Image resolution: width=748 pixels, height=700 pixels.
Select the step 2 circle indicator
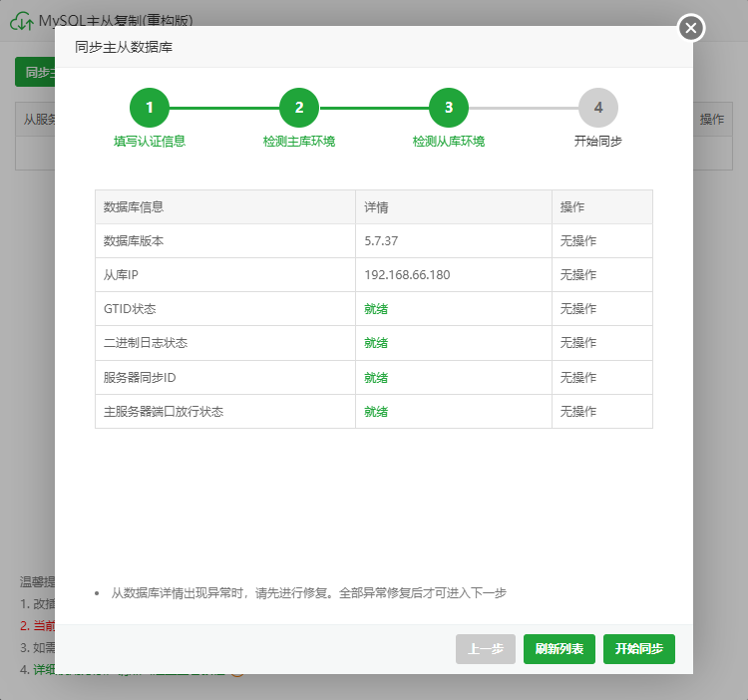point(299,108)
